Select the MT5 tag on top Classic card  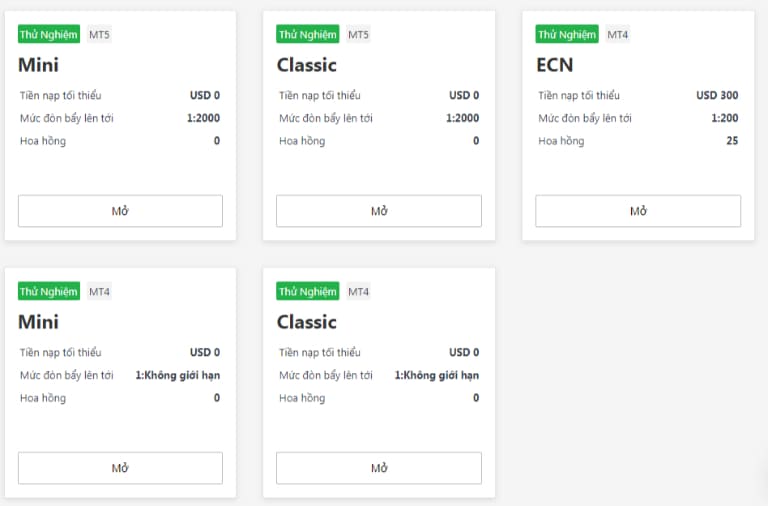(x=358, y=35)
